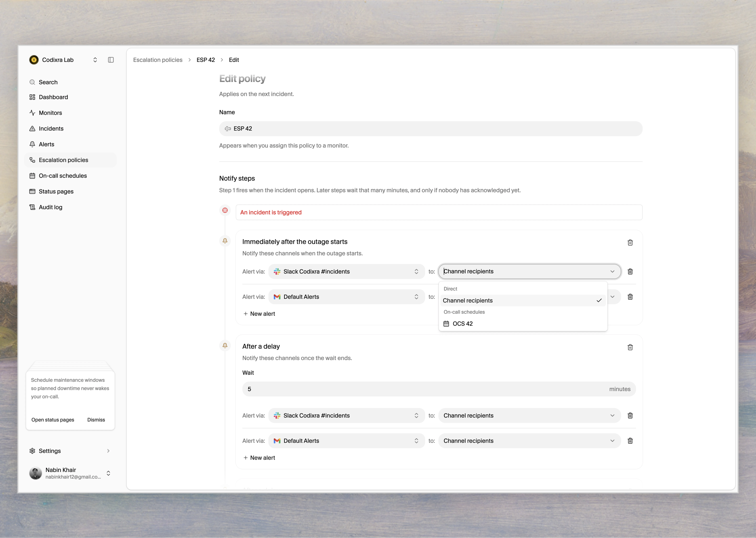
Task: Open the Slack channel dropdown in first step
Action: click(x=346, y=271)
